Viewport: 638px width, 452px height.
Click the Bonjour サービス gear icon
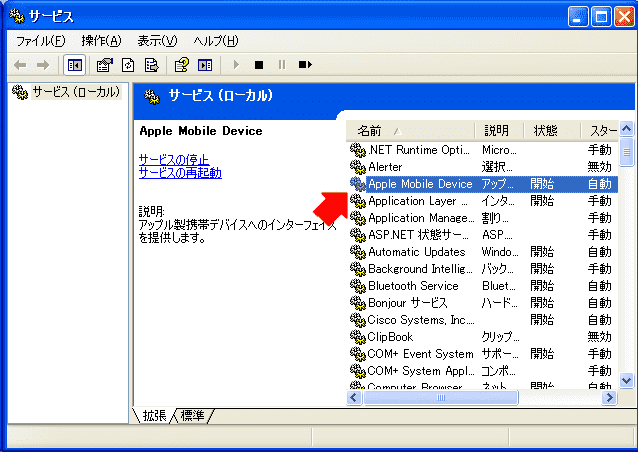point(358,303)
